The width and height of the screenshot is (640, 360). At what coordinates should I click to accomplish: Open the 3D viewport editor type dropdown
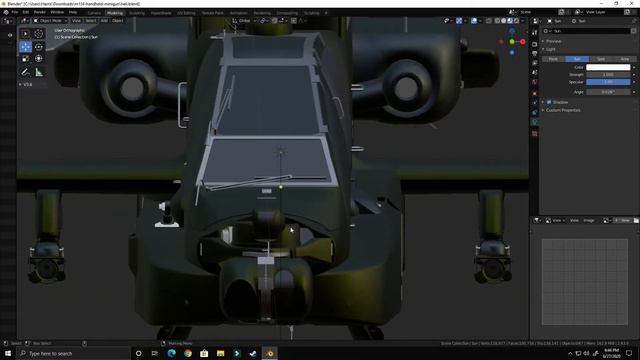click(25, 20)
